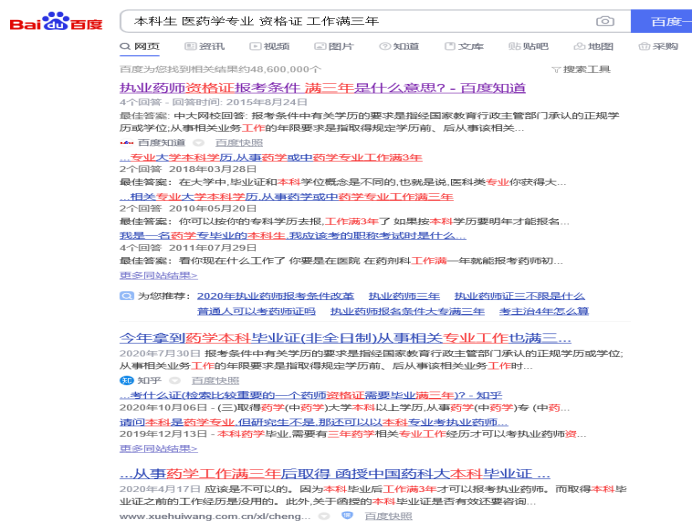Open 百度快照 for the 百度知道 result
Image resolution: width=692 pixels, height=529 pixels.
[x=239, y=143]
